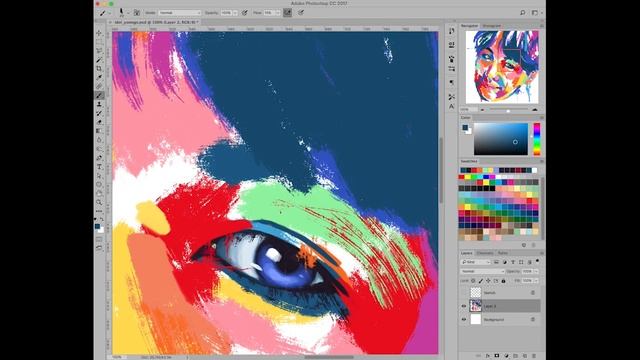The height and width of the screenshot is (360, 640).
Task: Click the search icon in options bar
Action: coord(522,13)
